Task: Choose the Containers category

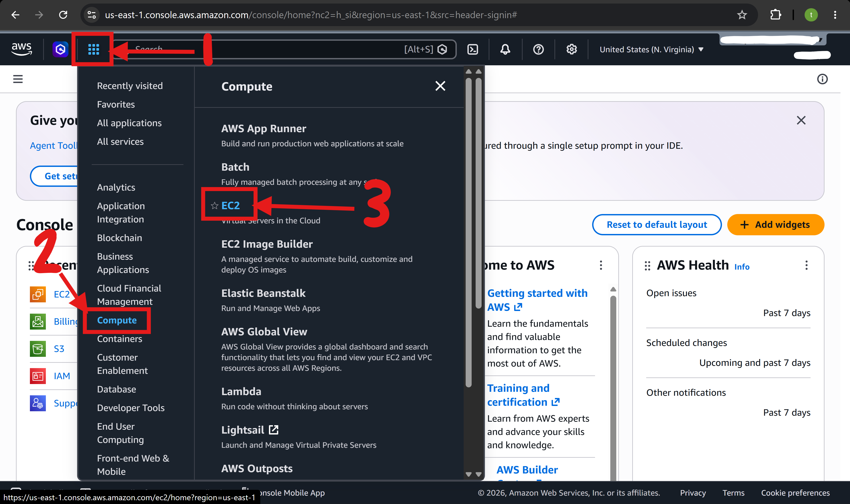Action: [x=120, y=339]
